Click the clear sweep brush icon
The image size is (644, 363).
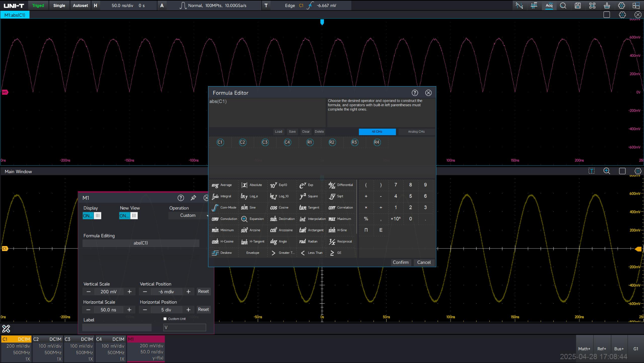[x=607, y=5]
